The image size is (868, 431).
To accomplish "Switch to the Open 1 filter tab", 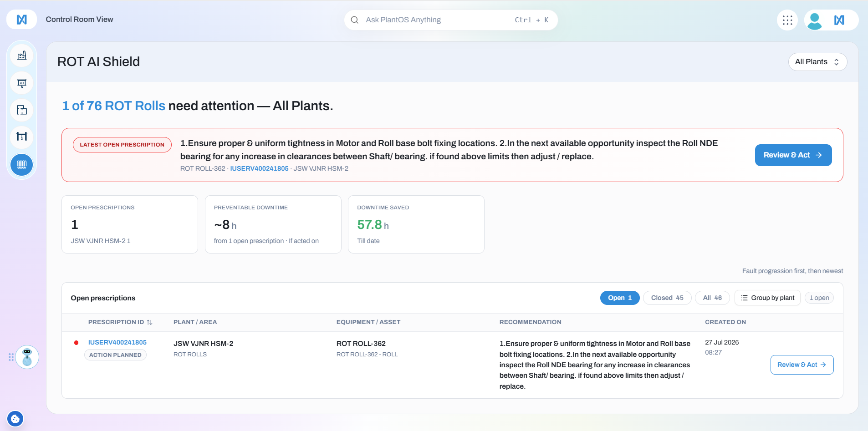I will 620,298.
